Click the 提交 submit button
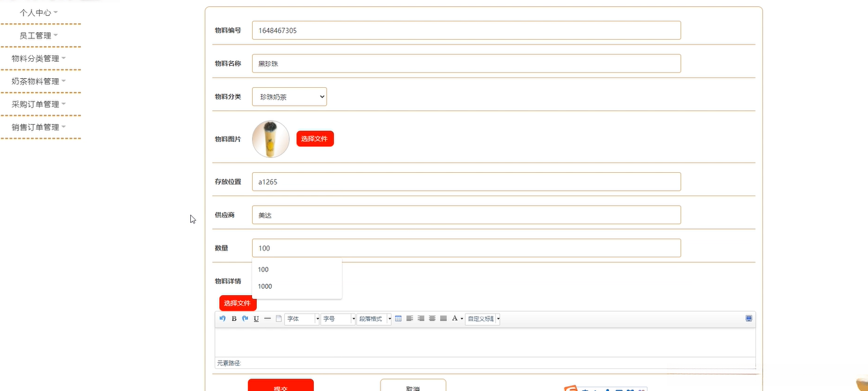 coord(280,385)
